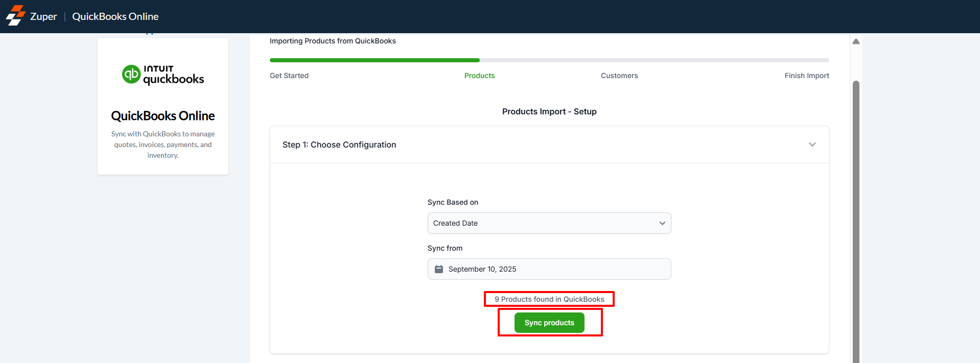Click 'Importing Products from QuickBooks' text
Image resolution: width=980 pixels, height=363 pixels.
pos(333,41)
